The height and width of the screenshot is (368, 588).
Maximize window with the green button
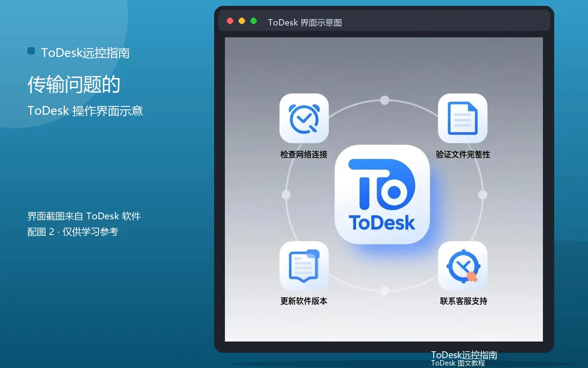(254, 21)
